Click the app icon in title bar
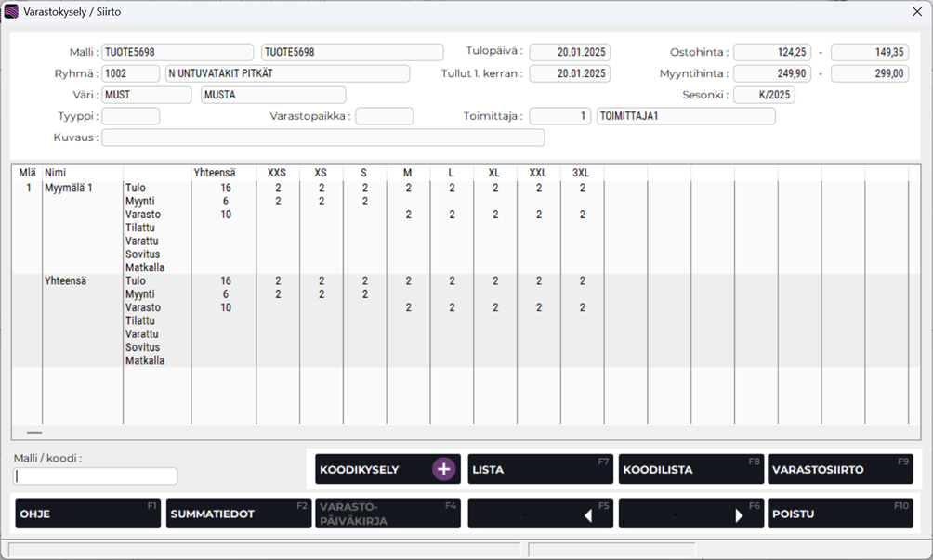This screenshot has height=560, width=933. (x=11, y=12)
